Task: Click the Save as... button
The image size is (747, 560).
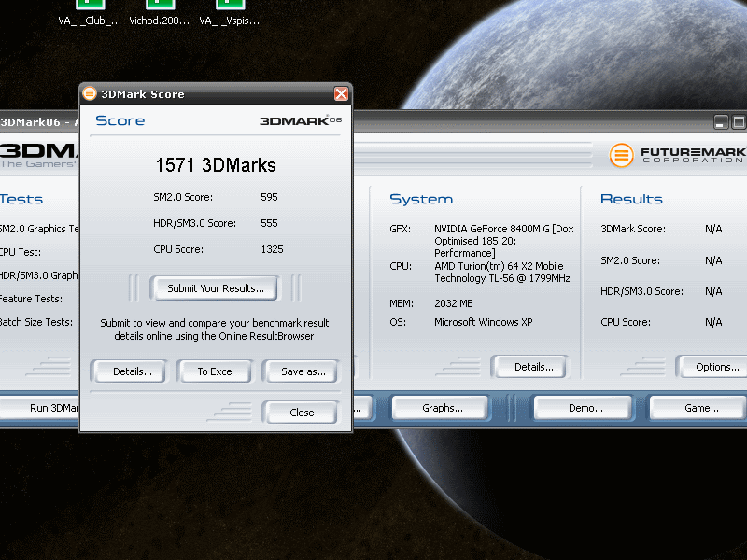Action: tap(303, 371)
